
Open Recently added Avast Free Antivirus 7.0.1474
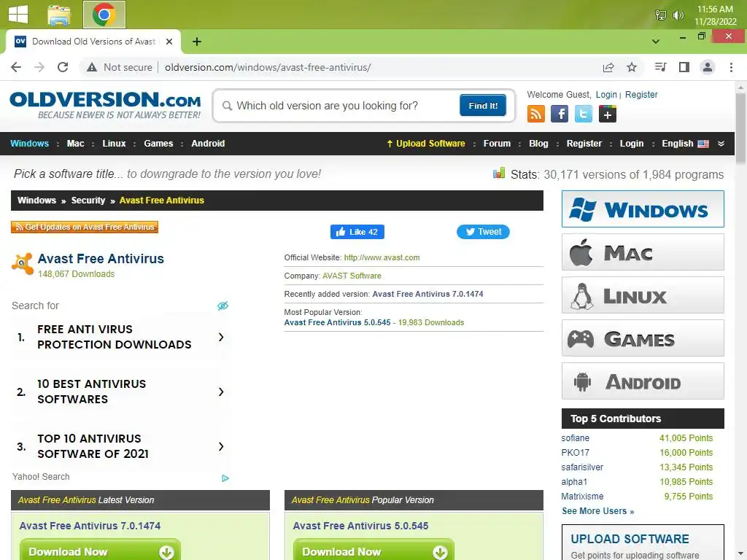[x=427, y=294]
